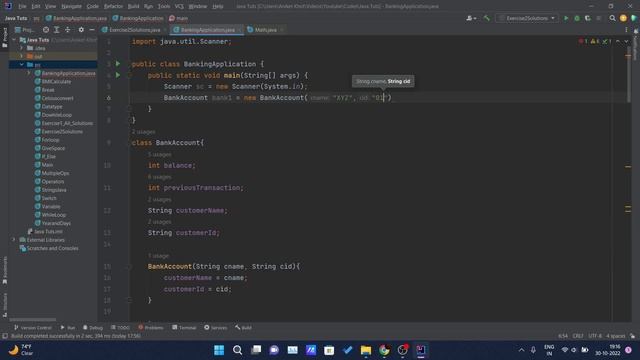Click UTF-8 encoding in status bar
The image size is (640, 360).
595,336
